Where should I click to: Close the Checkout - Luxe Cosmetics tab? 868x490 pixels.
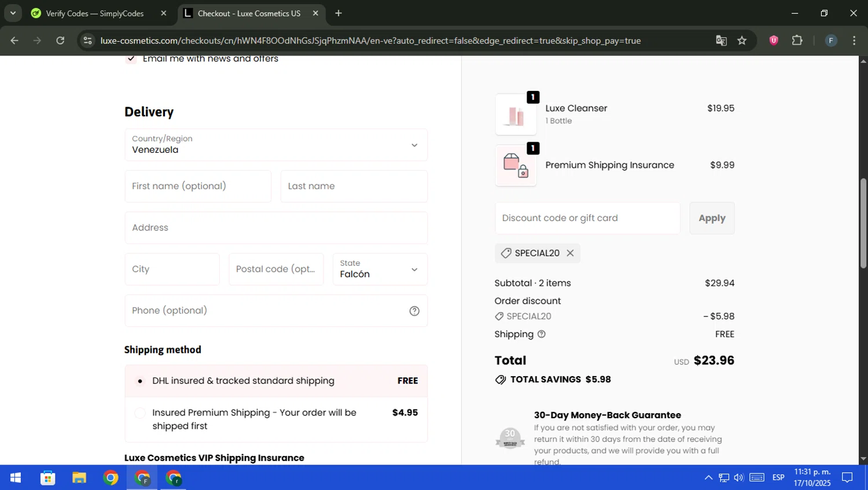point(315,13)
